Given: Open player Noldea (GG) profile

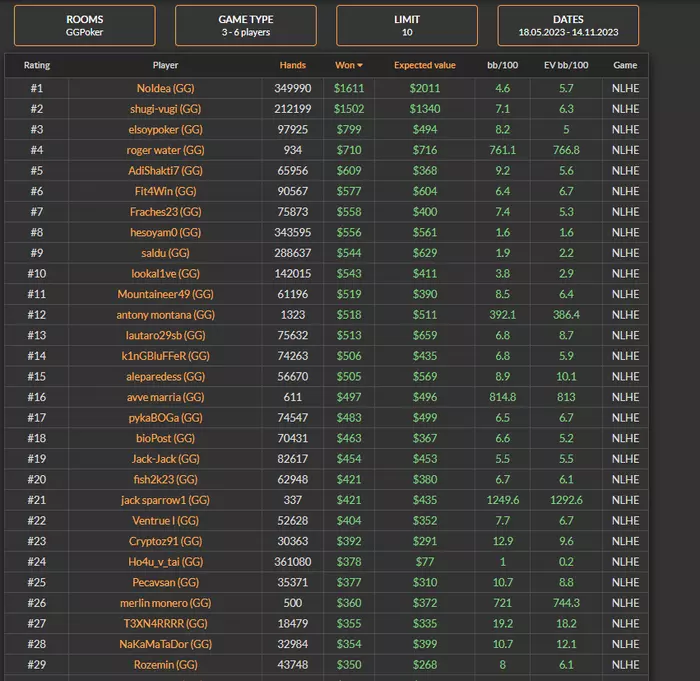Looking at the screenshot, I should (x=165, y=88).
